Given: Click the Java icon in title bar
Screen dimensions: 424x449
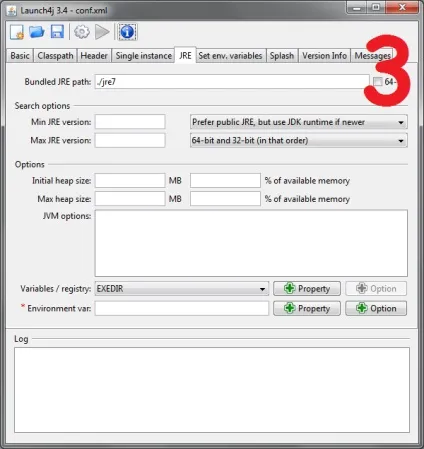Looking at the screenshot, I should point(11,11).
